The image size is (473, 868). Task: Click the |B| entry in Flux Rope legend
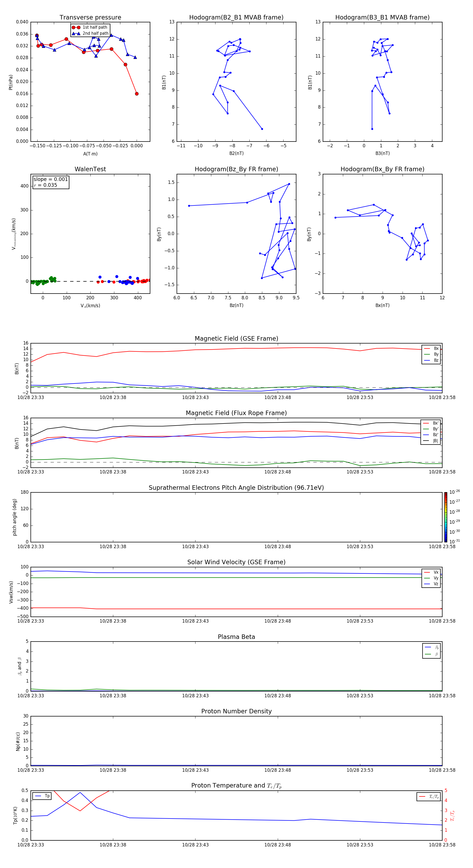pyautogui.click(x=431, y=441)
